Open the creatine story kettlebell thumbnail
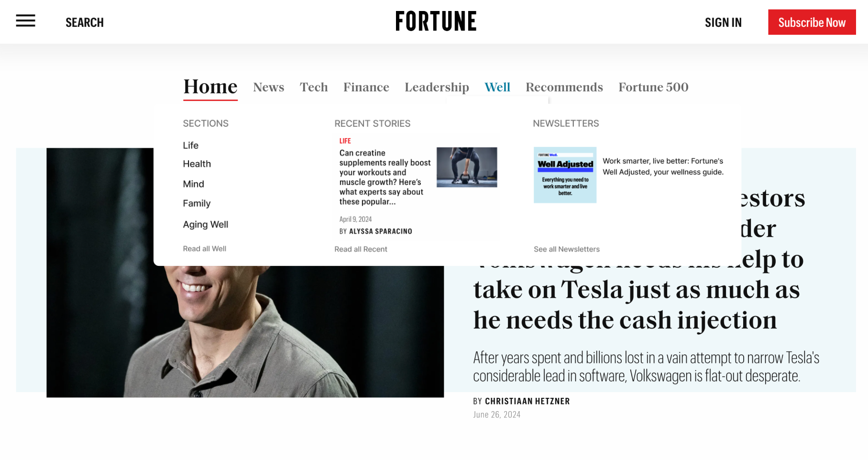This screenshot has height=460, width=868. [x=467, y=167]
